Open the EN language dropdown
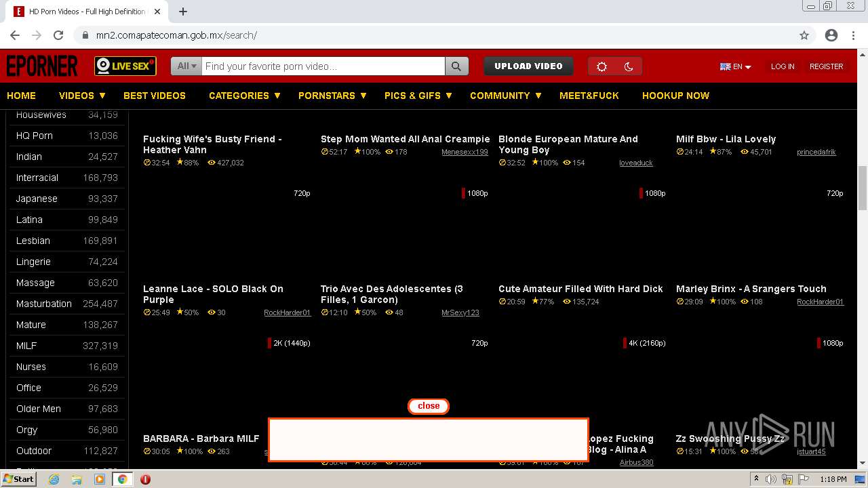The width and height of the screenshot is (868, 488). (x=736, y=66)
